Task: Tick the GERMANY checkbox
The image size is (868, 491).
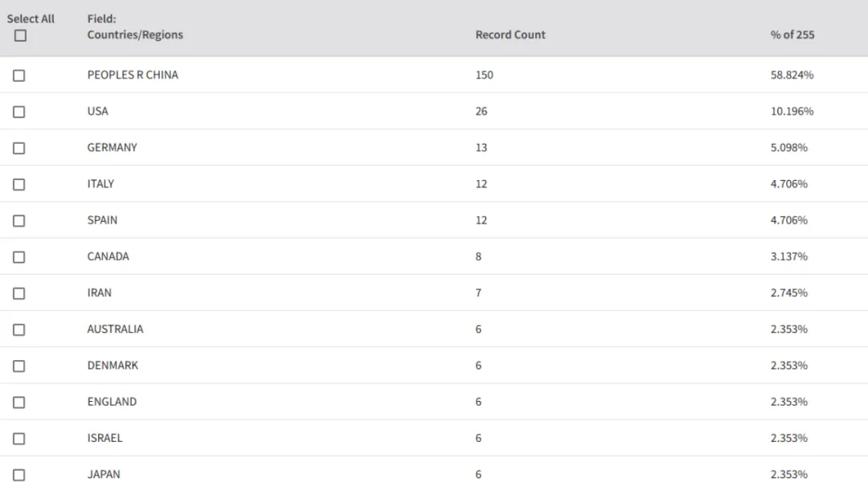Action: click(x=18, y=149)
